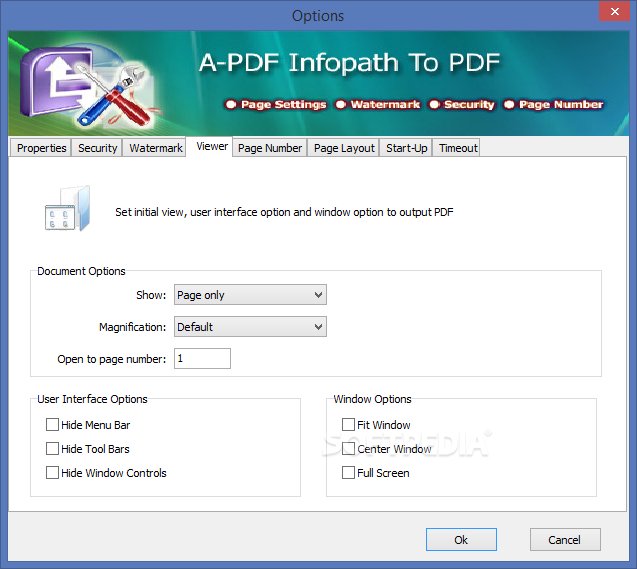
Task: Click the Cancel button
Action: pyautogui.click(x=565, y=540)
